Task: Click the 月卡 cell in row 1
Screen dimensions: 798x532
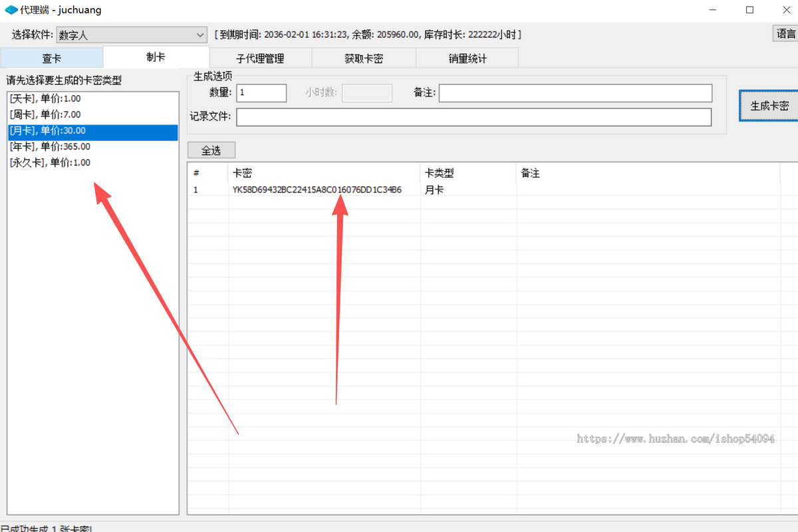Action: (435, 190)
